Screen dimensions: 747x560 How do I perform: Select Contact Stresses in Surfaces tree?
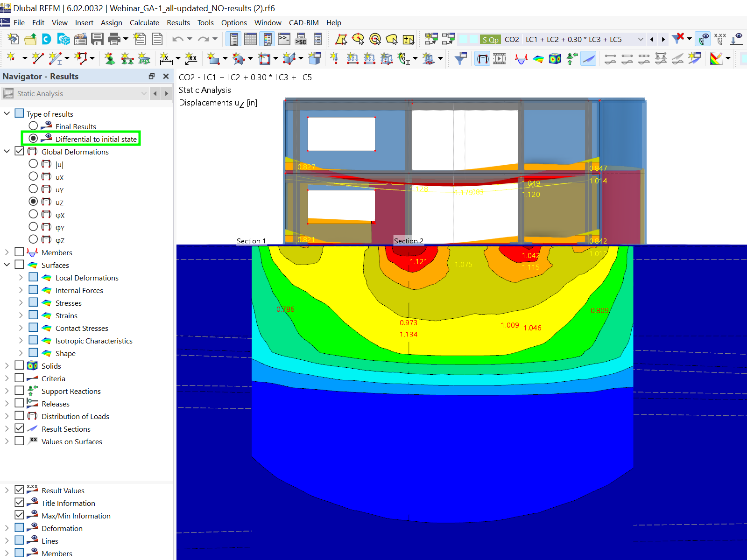(x=82, y=328)
